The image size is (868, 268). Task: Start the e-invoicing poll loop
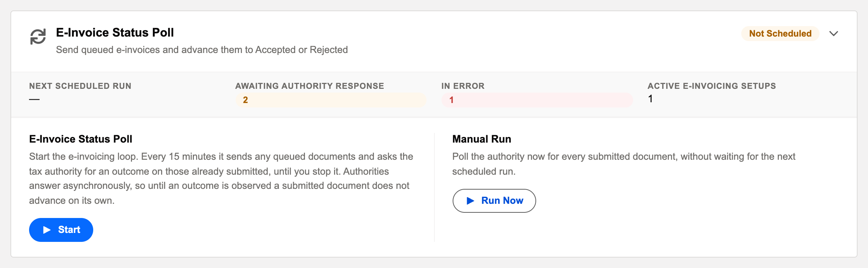pyautogui.click(x=61, y=230)
